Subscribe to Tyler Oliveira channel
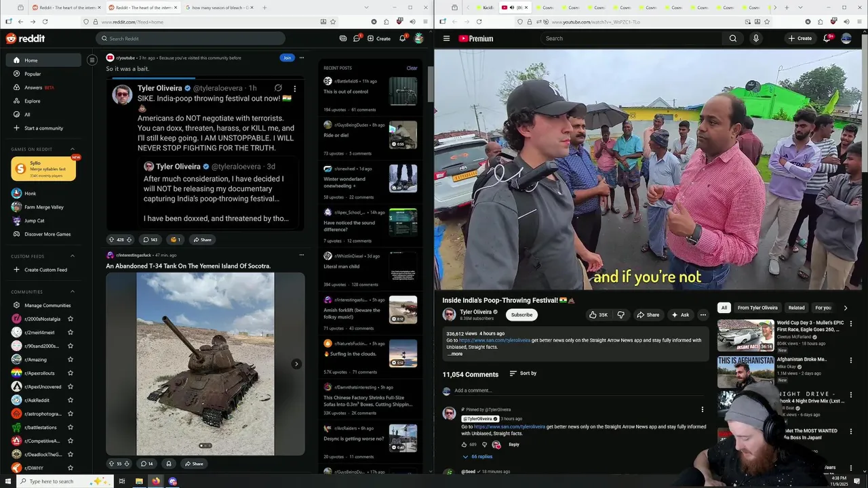Image resolution: width=868 pixels, height=488 pixels. pyautogui.click(x=521, y=314)
